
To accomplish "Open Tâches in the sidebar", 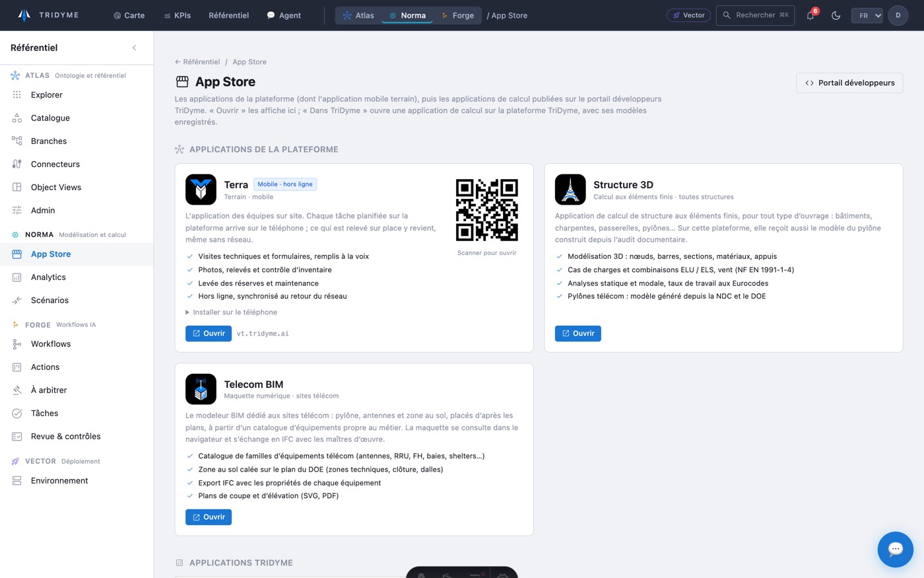I will point(77,413).
